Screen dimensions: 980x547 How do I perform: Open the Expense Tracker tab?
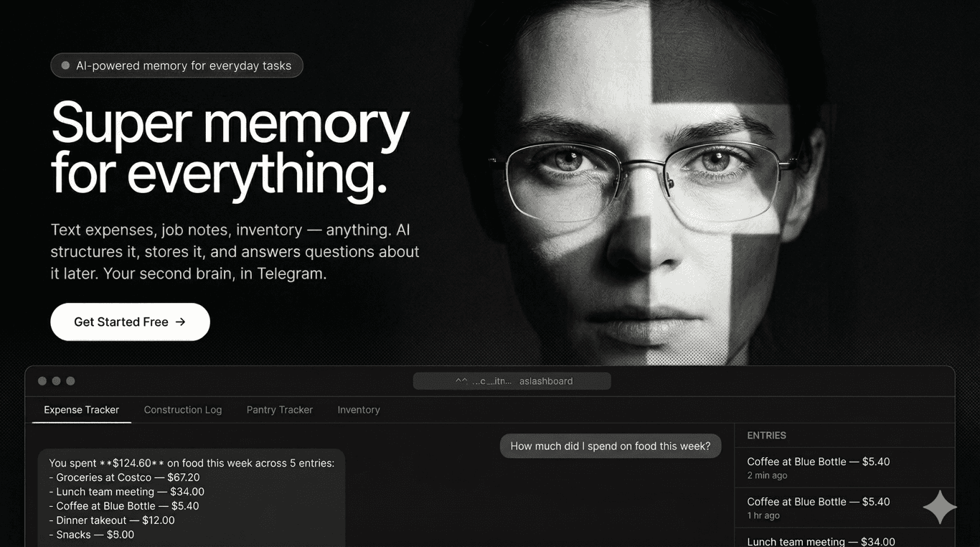[x=82, y=410]
